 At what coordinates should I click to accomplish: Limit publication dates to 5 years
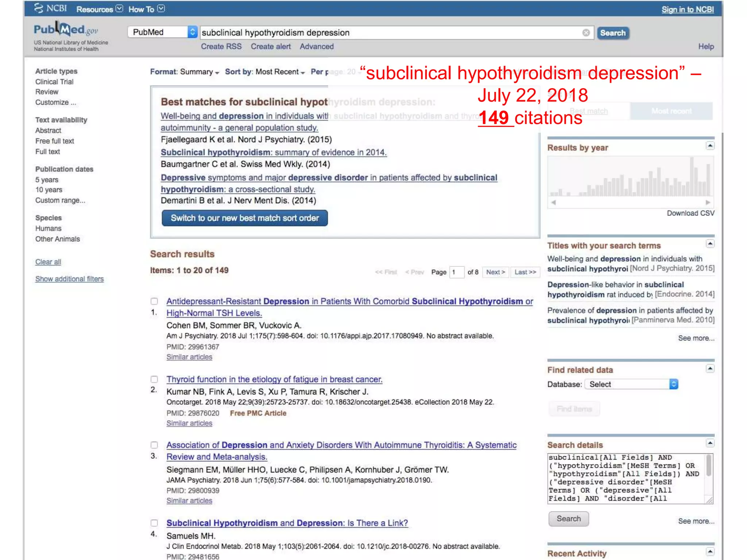click(47, 180)
